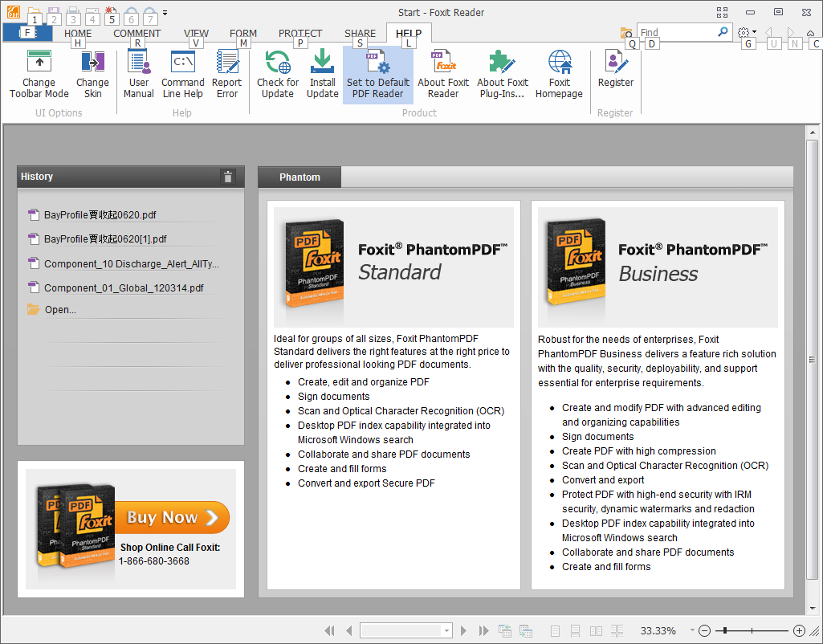Clear history with the trash icon
Screen dimensions: 823x644
pyautogui.click(x=228, y=177)
